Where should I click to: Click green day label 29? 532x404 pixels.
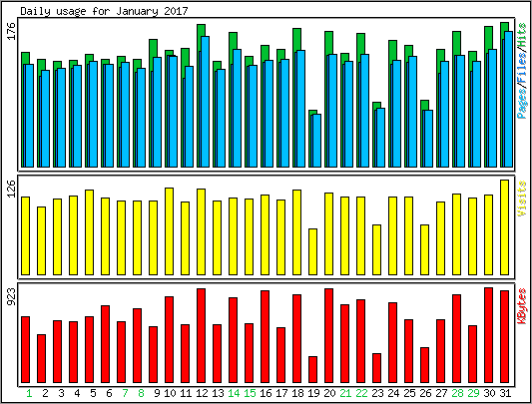(473, 393)
